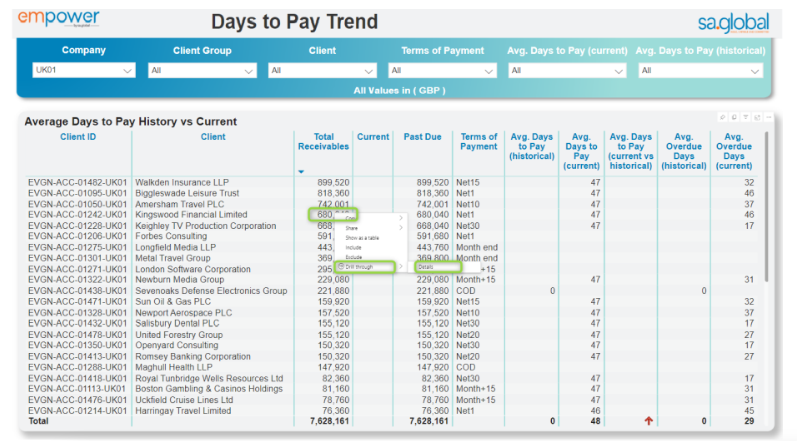797x441 pixels.
Task: Select Boston Gambling & Casinos Holdings
Action: click(x=209, y=389)
